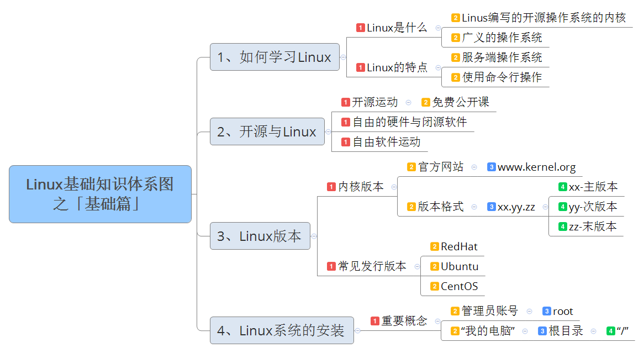Click priority 2 marker beside Ubuntu
Screen dimensions: 644x353
tap(435, 267)
